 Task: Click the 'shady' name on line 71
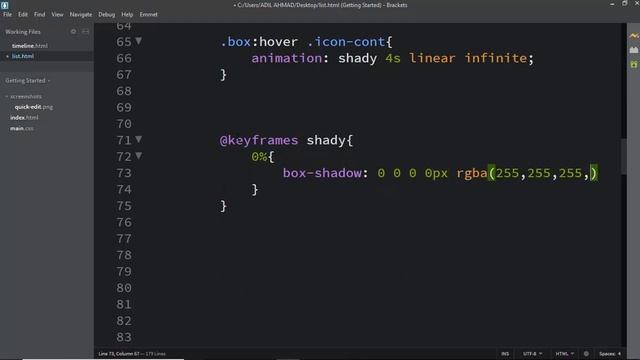pyautogui.click(x=326, y=140)
